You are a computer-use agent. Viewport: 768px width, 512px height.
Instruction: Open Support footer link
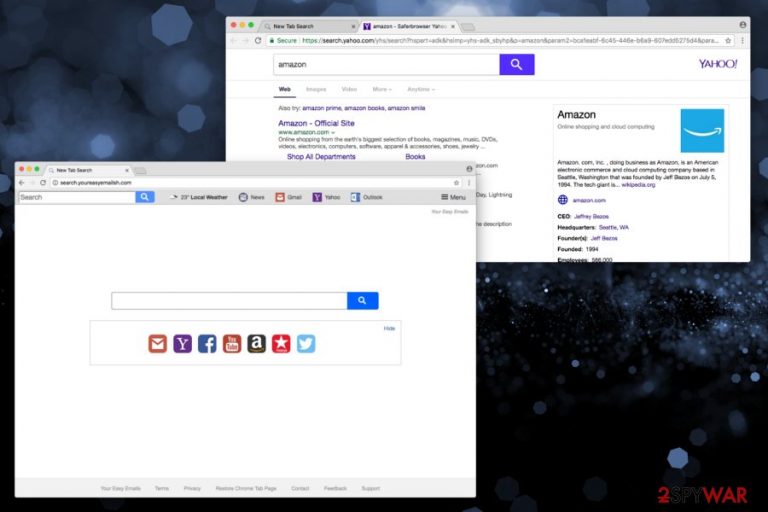click(371, 488)
